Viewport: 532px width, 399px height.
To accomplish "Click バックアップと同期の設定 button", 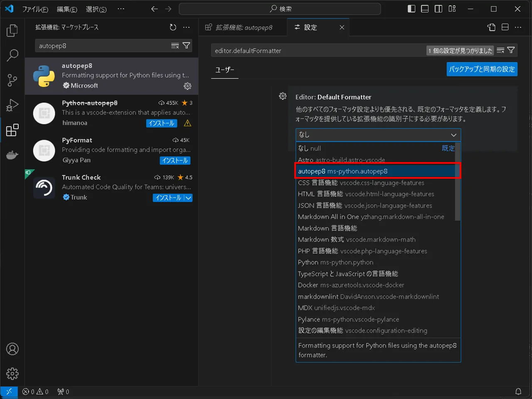I will pyautogui.click(x=482, y=69).
